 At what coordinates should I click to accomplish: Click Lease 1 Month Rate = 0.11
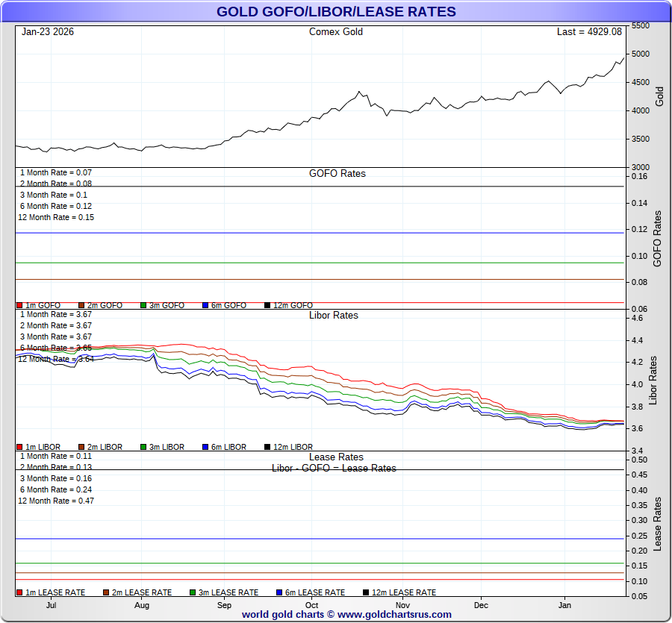pyautogui.click(x=56, y=456)
